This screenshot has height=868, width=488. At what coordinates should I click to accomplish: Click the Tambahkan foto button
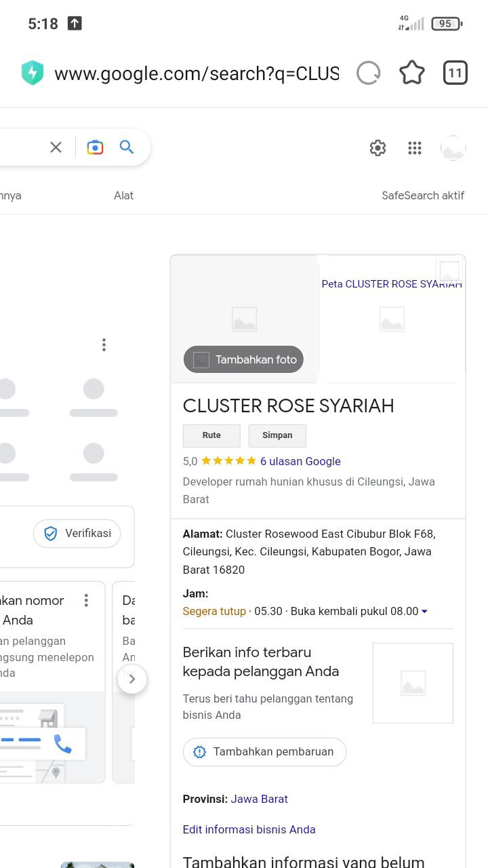tap(243, 359)
